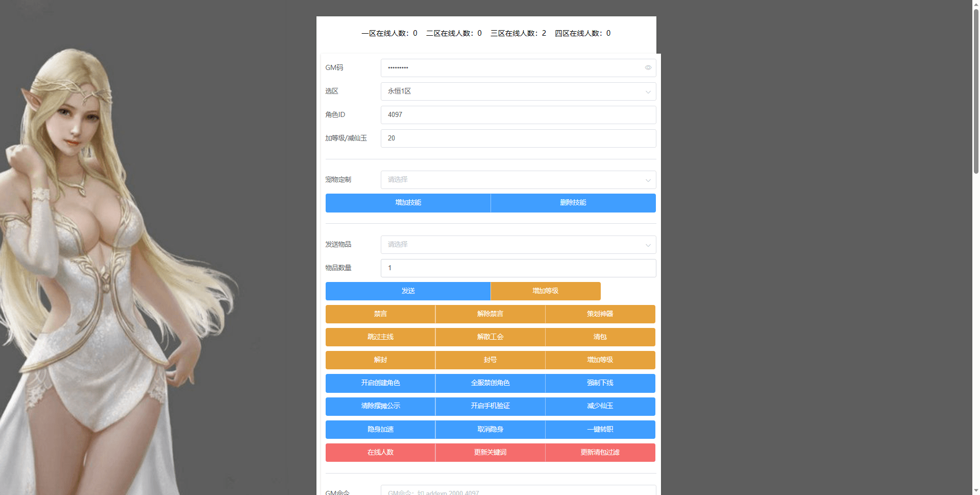
Task: Click the 角色ID field containing 4097
Action: click(518, 115)
